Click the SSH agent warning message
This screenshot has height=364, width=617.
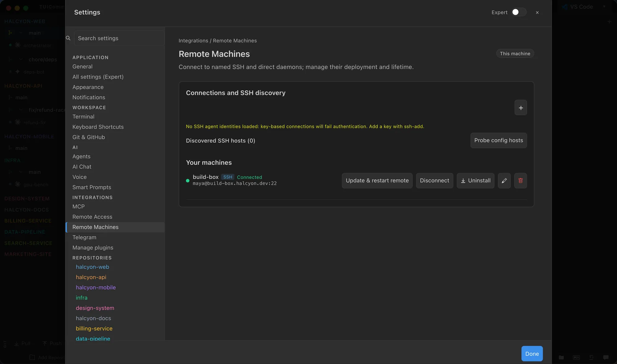pos(305,126)
